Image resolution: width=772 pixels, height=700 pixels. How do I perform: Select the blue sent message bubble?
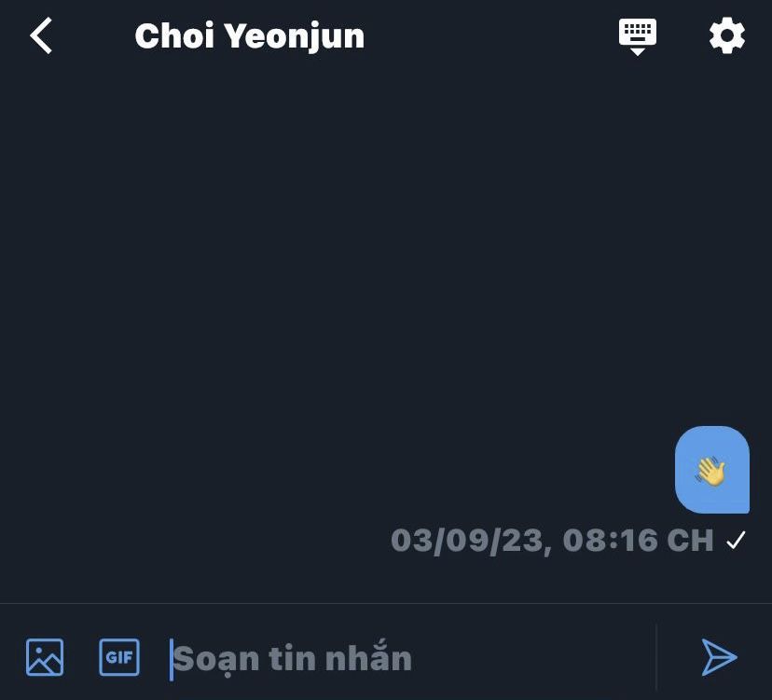point(712,470)
